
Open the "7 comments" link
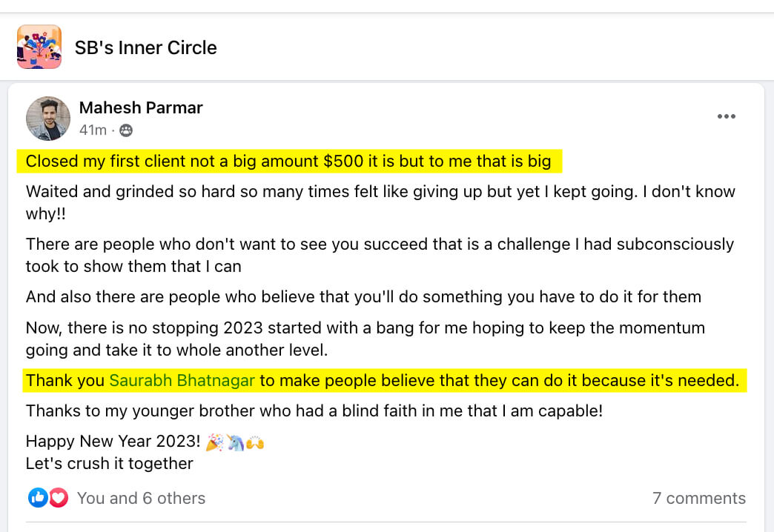(x=698, y=498)
